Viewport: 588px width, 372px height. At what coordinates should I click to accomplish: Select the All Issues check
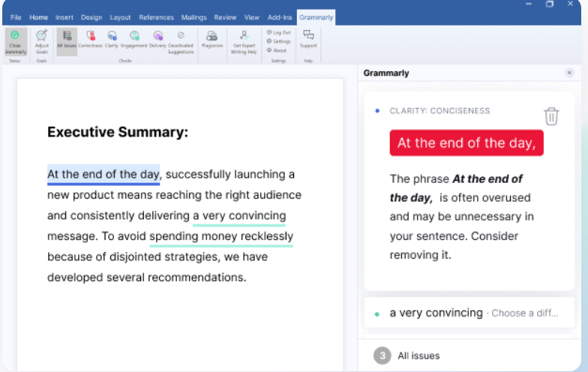67,42
